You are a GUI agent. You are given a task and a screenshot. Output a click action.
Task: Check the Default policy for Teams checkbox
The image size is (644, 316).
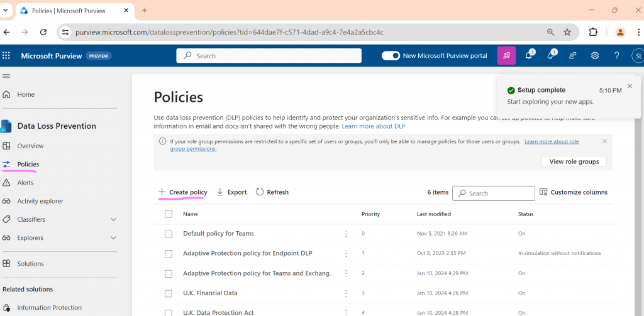tap(168, 234)
